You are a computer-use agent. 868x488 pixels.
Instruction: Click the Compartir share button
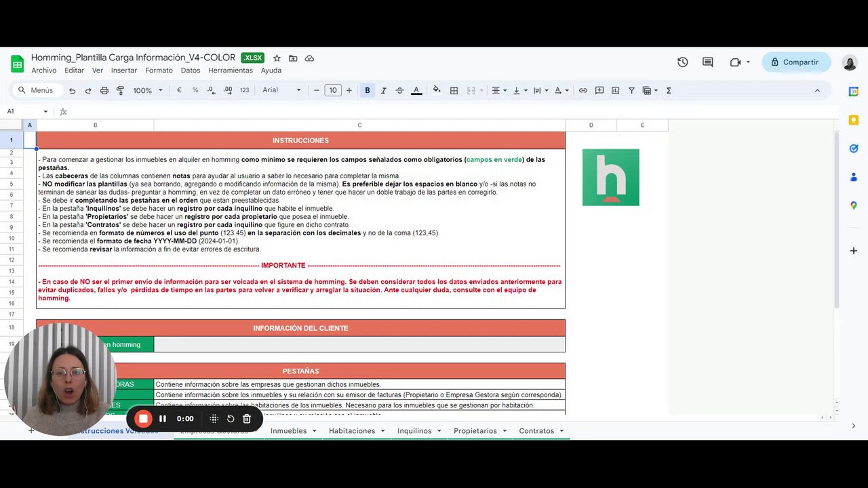pyautogui.click(x=796, y=62)
